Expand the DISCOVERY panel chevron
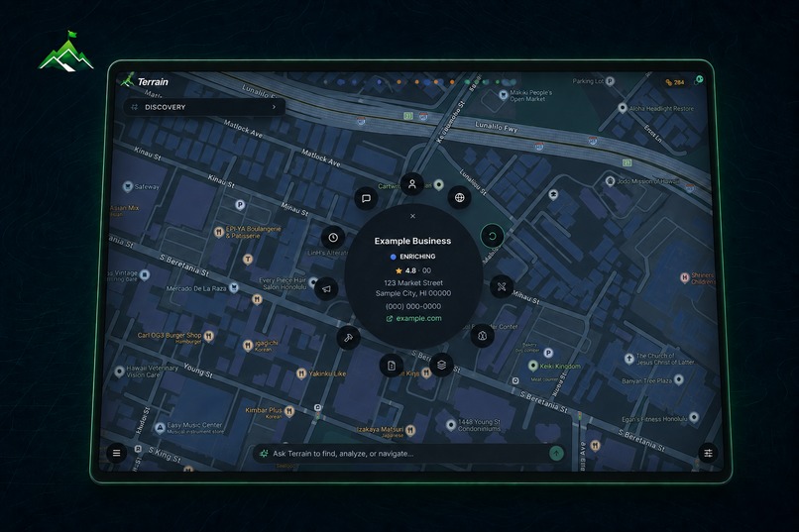Screen dimensions: 799x532 (x=275, y=107)
